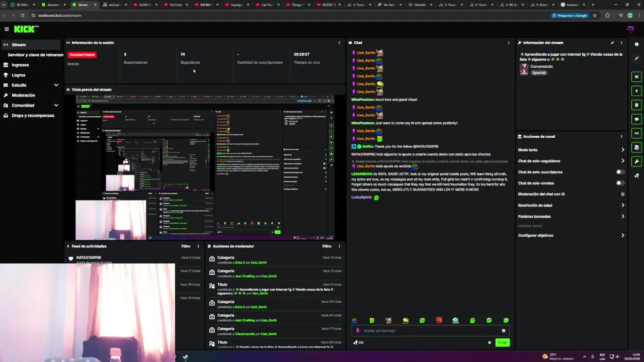
Task: Click the channel points infinity icon
Action: (x=358, y=343)
